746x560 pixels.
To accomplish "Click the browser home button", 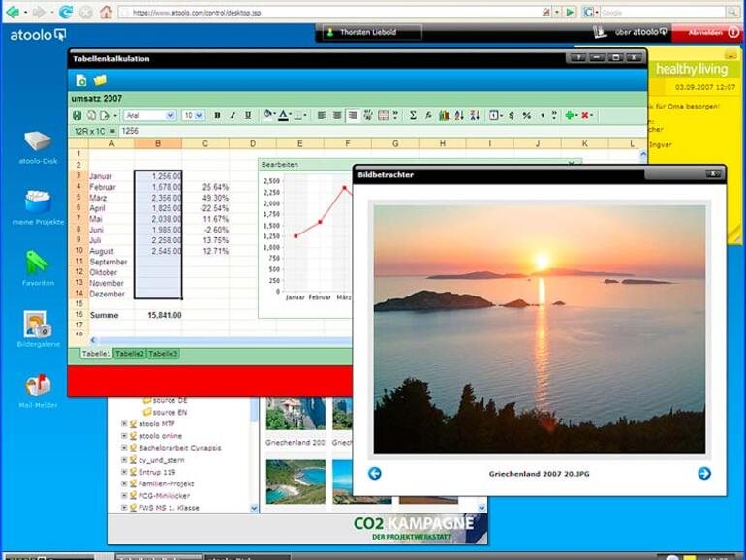I will (106, 13).
